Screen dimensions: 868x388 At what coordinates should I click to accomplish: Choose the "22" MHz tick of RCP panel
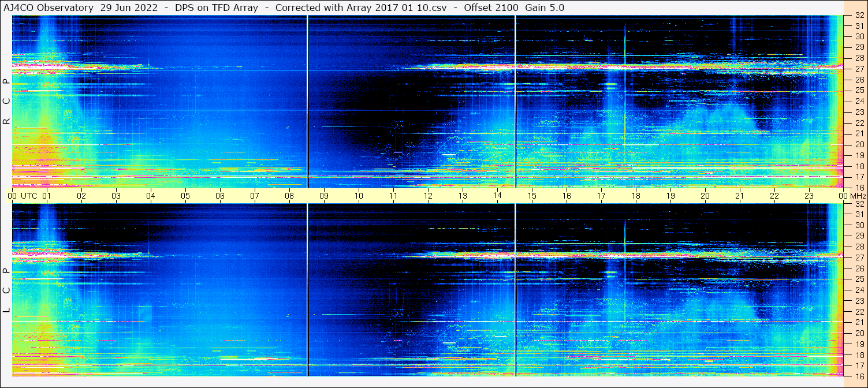point(859,123)
